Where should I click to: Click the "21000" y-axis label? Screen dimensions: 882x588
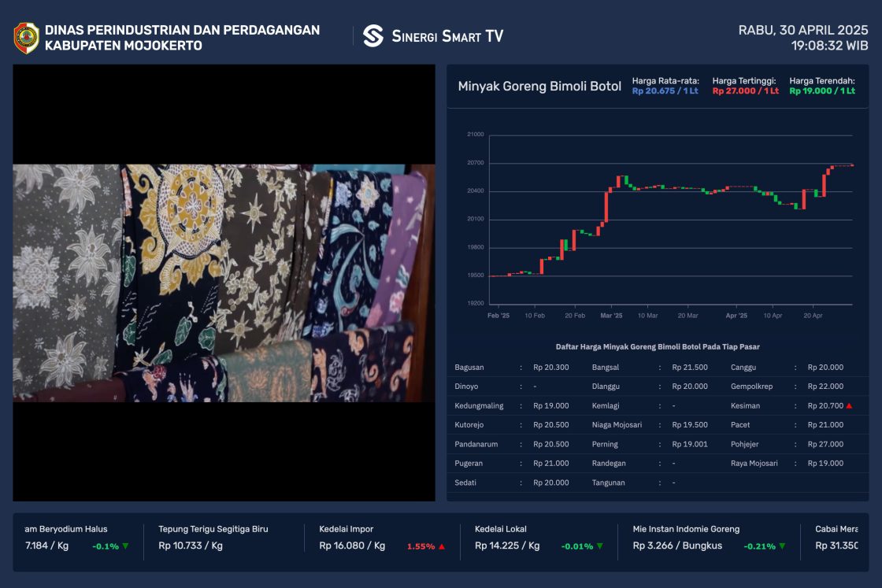[x=476, y=135]
